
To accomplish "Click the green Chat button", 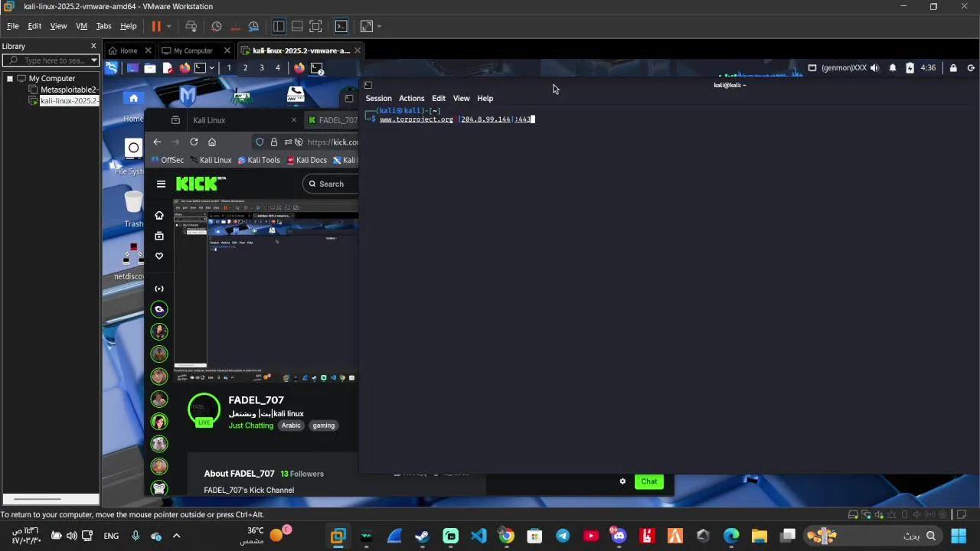I will coord(649,481).
